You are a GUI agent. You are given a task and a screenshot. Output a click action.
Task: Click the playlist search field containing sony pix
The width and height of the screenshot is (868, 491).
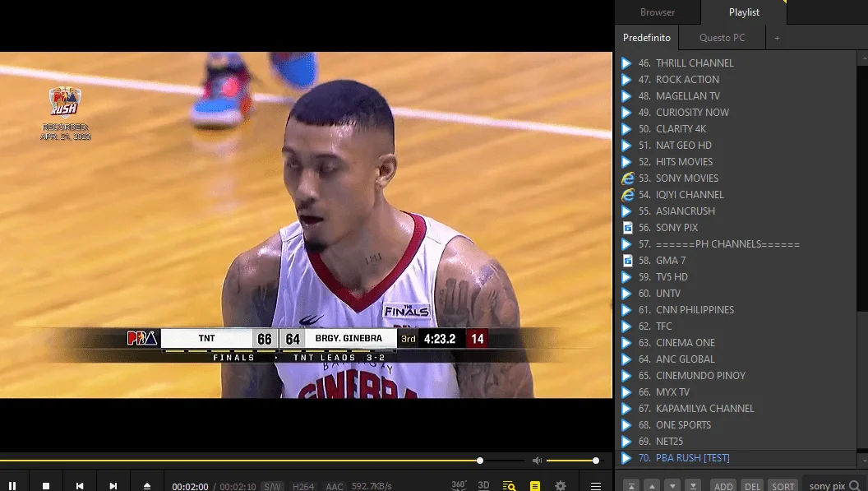pyautogui.click(x=825, y=486)
